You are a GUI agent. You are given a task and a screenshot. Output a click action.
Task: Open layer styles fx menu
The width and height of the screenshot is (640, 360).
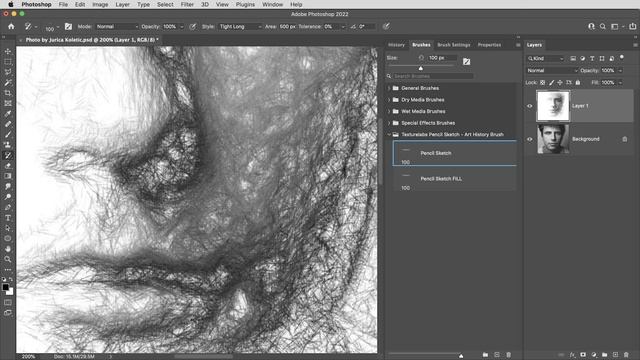(572, 355)
